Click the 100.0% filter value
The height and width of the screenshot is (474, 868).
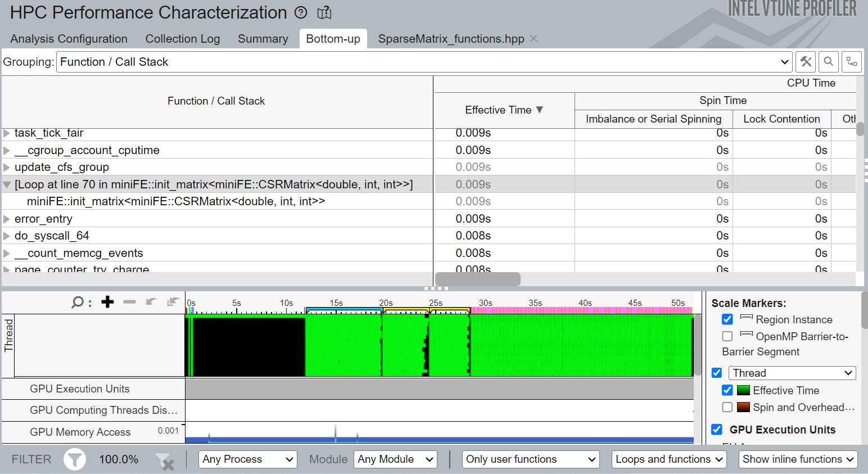[119, 459]
